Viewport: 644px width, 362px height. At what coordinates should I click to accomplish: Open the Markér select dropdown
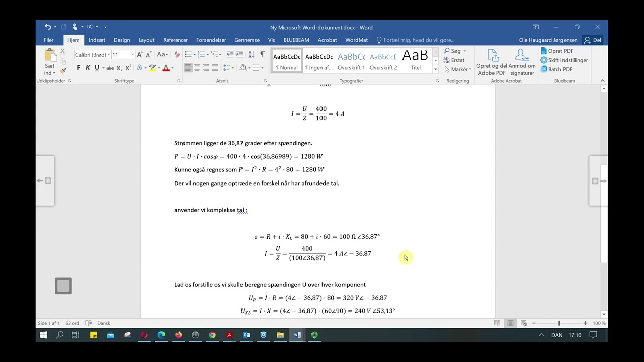(457, 69)
